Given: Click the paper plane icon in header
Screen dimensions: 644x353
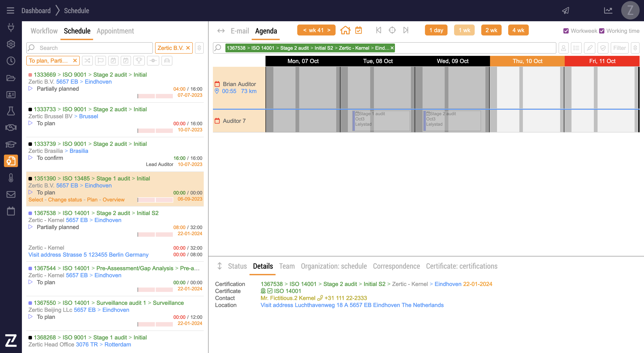Looking at the screenshot, I should (566, 11).
